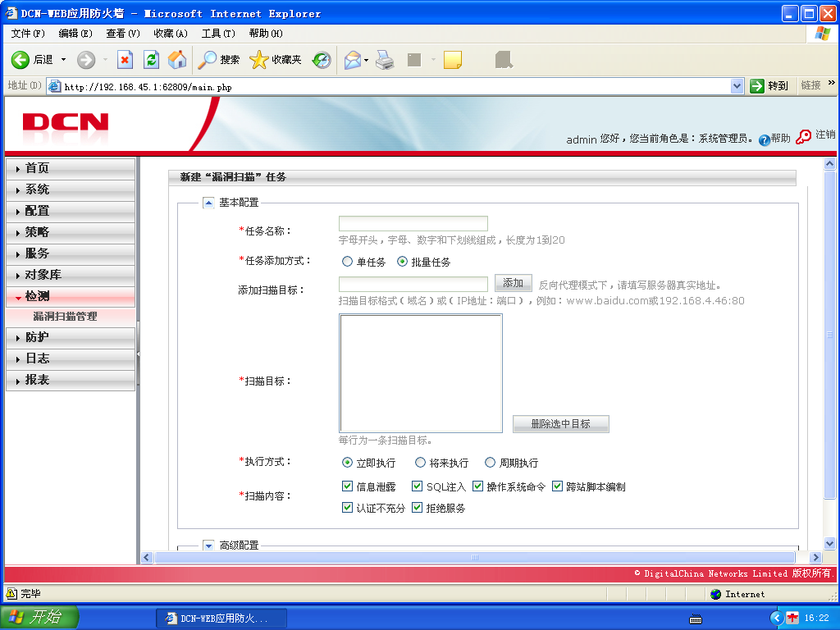The width and height of the screenshot is (840, 630).
Task: Open Favorites star icon
Action: (258, 60)
